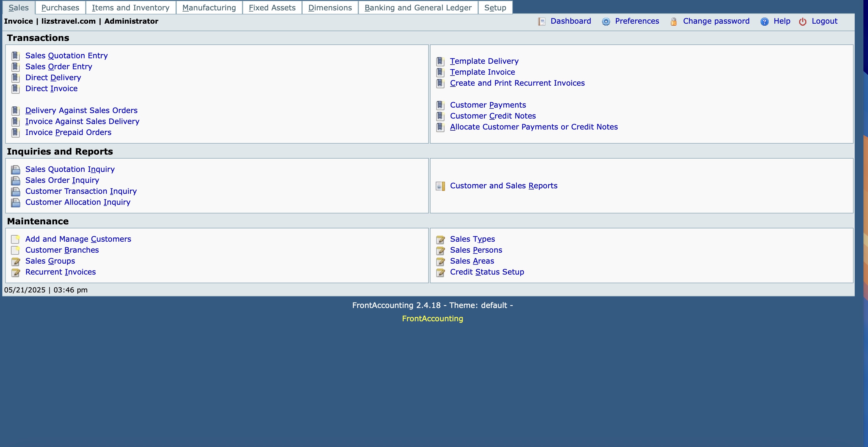Switch to the Setup tab

pos(495,7)
